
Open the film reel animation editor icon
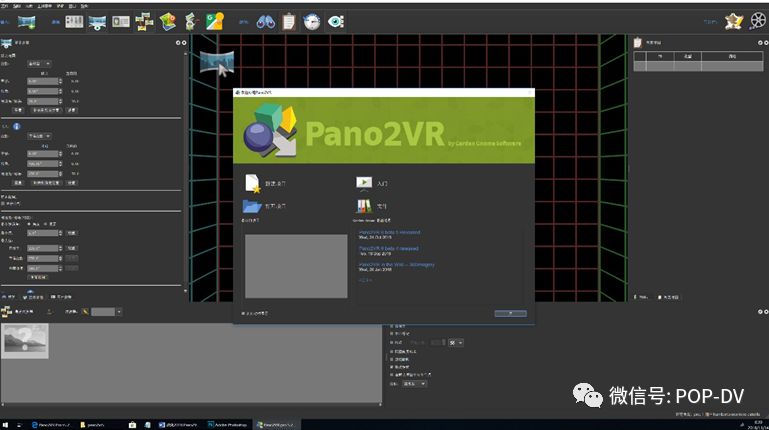(758, 21)
